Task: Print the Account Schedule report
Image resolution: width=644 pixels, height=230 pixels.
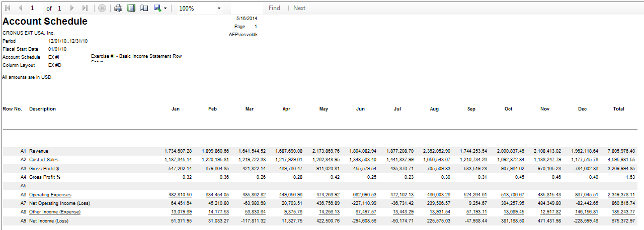Action: click(x=118, y=8)
